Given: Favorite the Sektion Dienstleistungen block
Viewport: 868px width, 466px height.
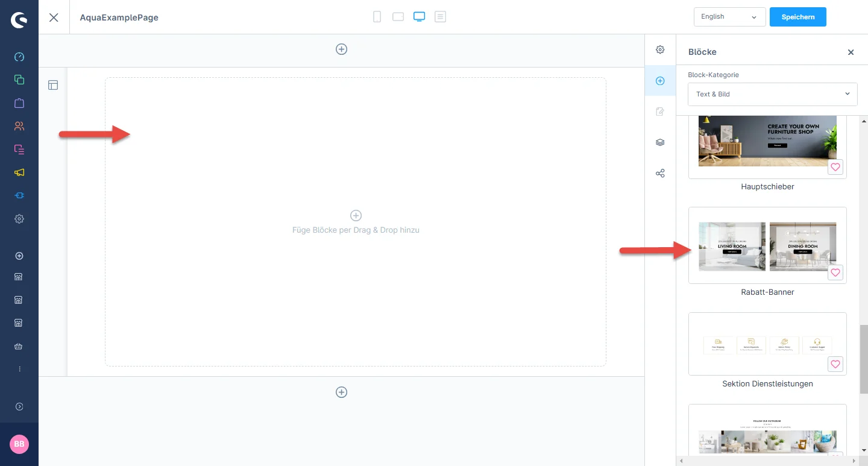Looking at the screenshot, I should coord(835,364).
